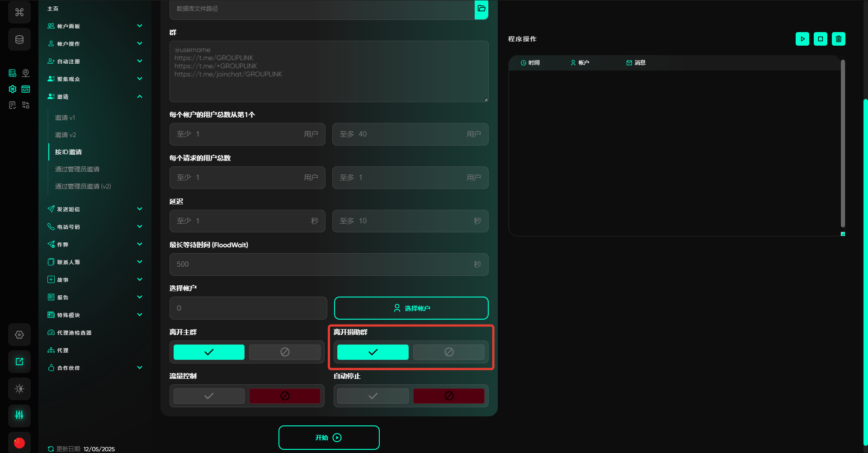Click the China flag language icon
The image size is (868, 453).
point(19,443)
